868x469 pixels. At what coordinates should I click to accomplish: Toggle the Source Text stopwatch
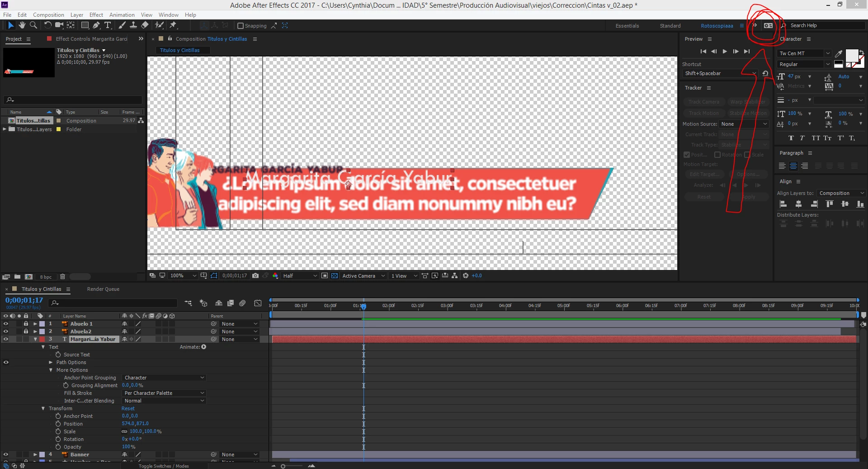pos(58,355)
